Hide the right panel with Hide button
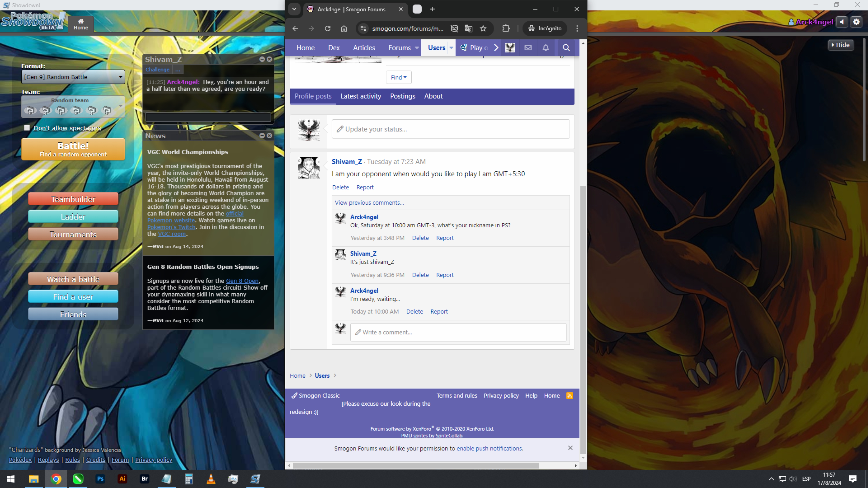Image resolution: width=868 pixels, height=488 pixels. point(840,45)
